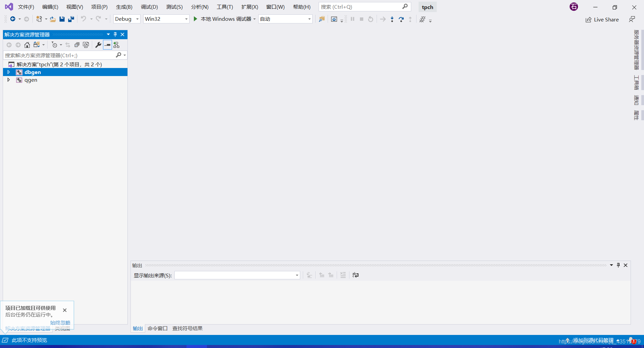Click the Undo icon in the toolbar
644x348 pixels.
pos(84,19)
